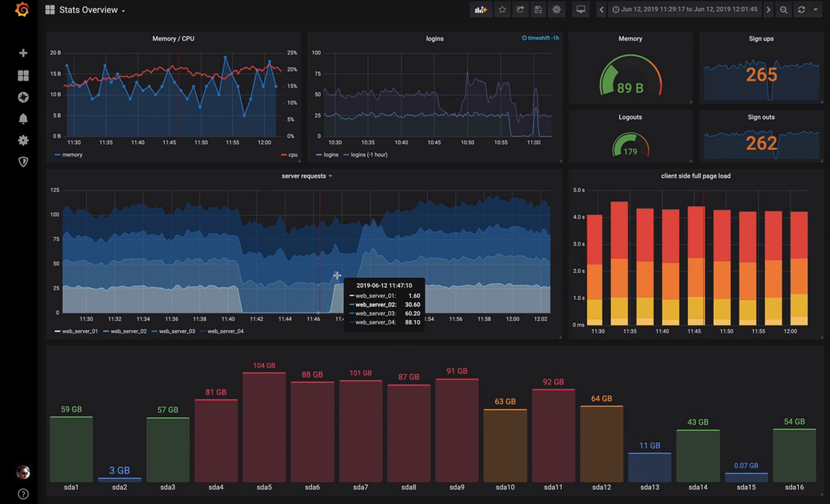Click the timeshift -1h link on logins panel
The image size is (830, 504).
click(x=540, y=38)
